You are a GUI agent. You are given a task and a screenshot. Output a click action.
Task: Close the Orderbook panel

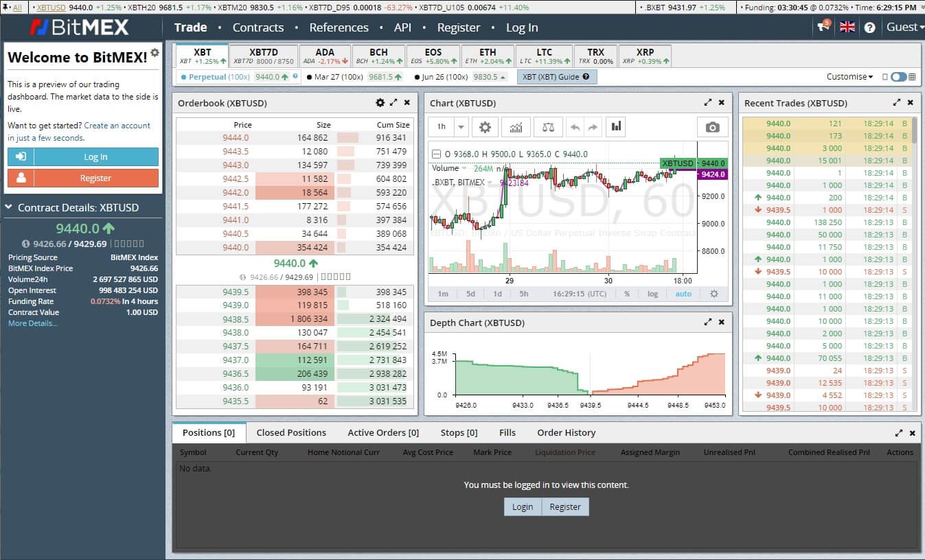(407, 102)
